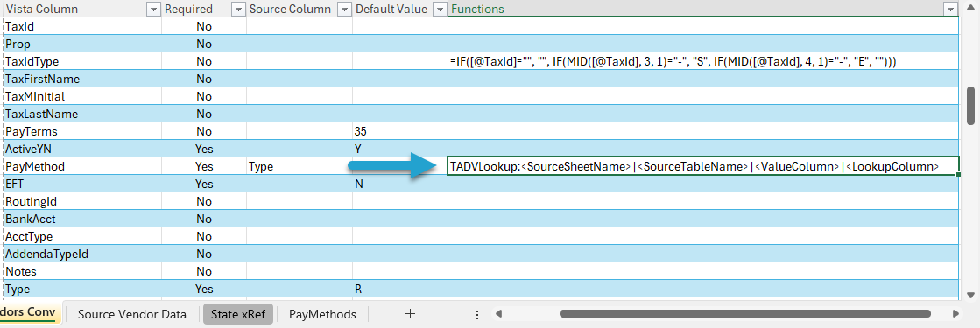
Task: Open the Default Value filter dropdown
Action: click(x=440, y=9)
